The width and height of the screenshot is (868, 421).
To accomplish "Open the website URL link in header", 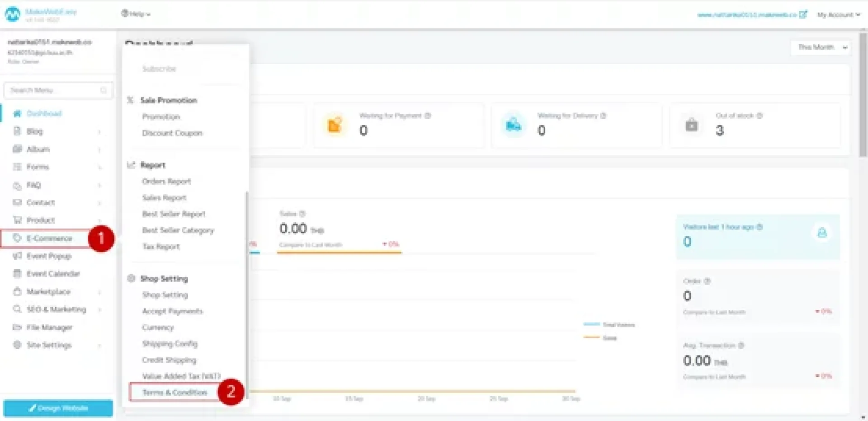I will point(746,15).
